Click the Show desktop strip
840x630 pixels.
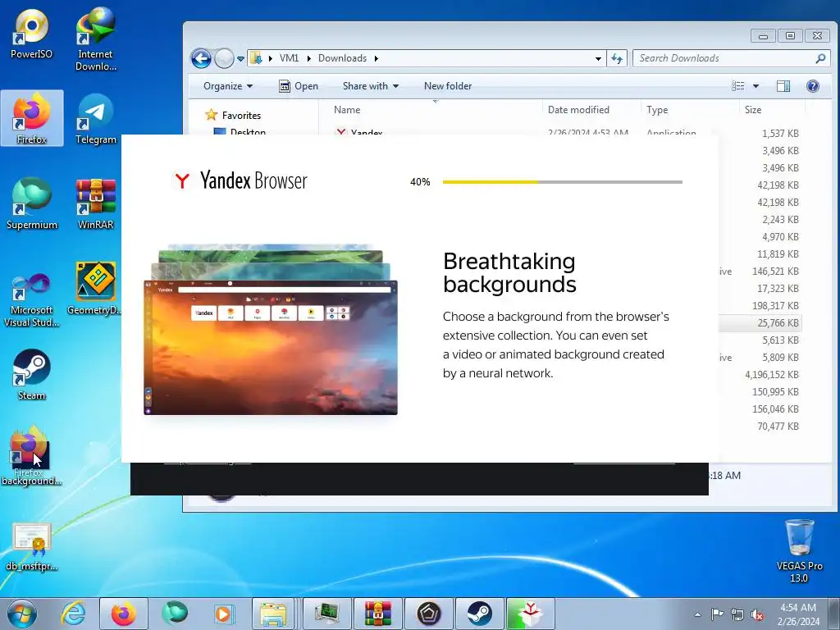coord(835,614)
